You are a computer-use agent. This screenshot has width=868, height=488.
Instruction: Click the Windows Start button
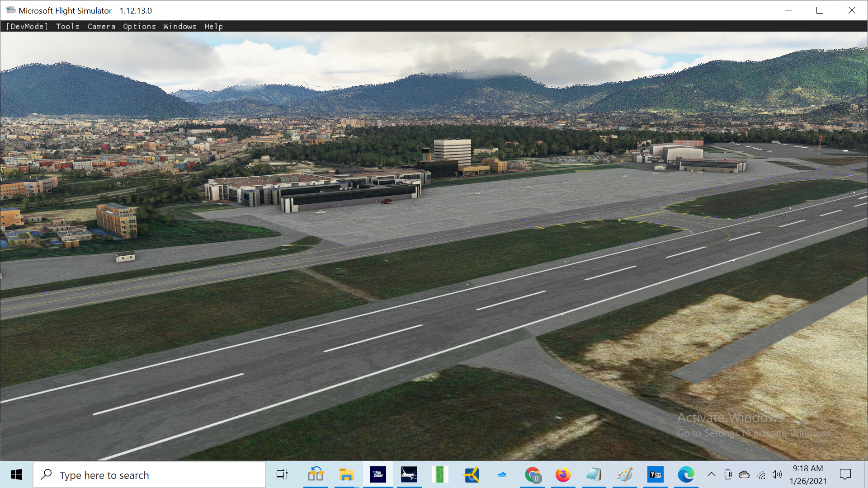[x=16, y=474]
